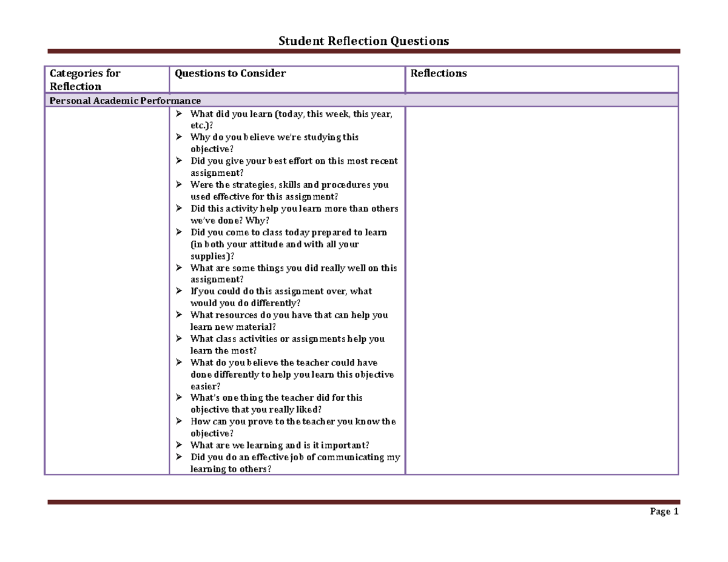The width and height of the screenshot is (728, 562).
Task: Select the Categories for Reflection header cell
Action: click(x=85, y=79)
